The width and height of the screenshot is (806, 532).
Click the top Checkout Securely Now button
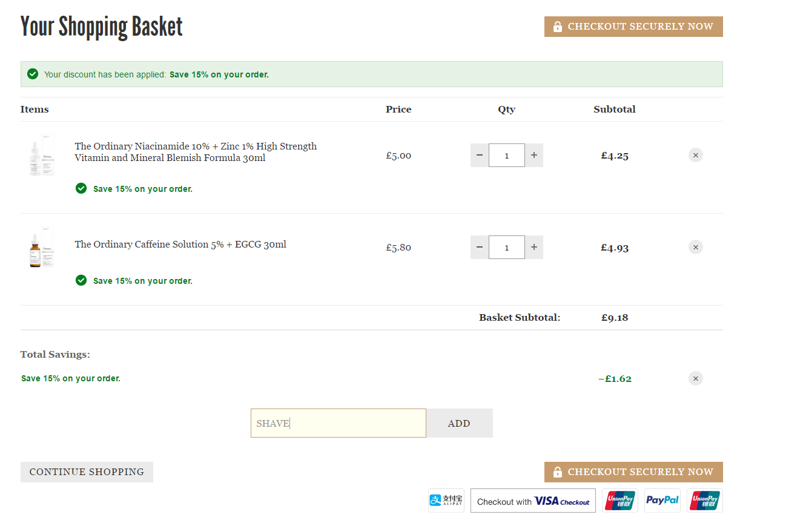(x=633, y=27)
